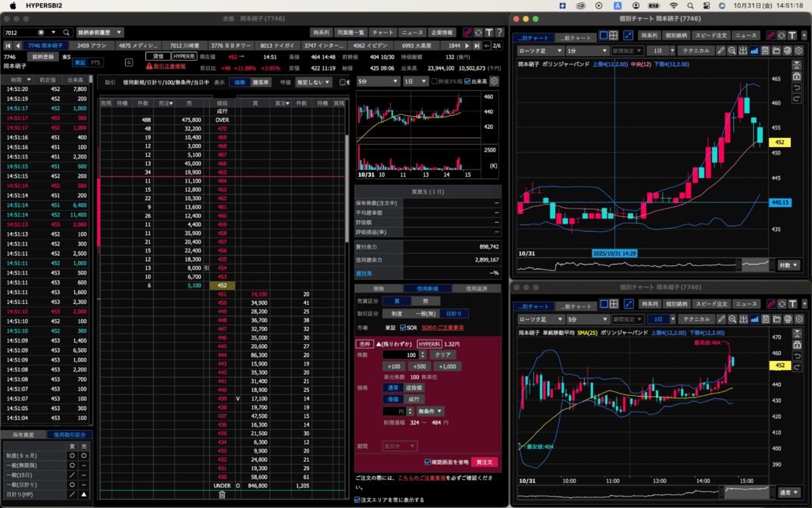Image resolution: width=812 pixels, height=508 pixels.
Task: Click the red link icon in the order board toolbar
Action: [467, 33]
